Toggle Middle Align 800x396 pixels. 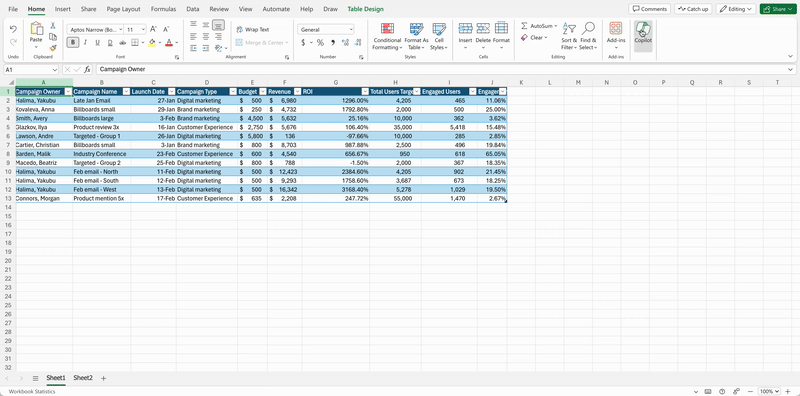[x=206, y=24]
